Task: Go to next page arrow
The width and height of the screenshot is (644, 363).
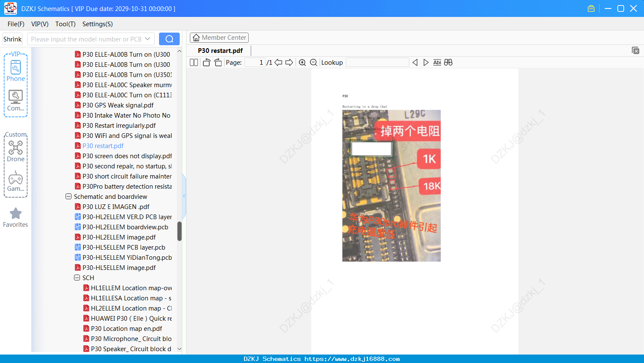Action: tap(289, 63)
